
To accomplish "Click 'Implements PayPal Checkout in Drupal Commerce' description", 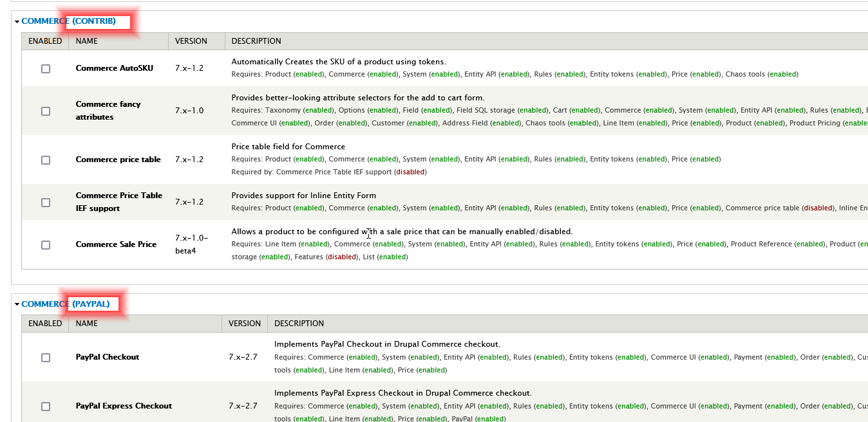I will 387,344.
